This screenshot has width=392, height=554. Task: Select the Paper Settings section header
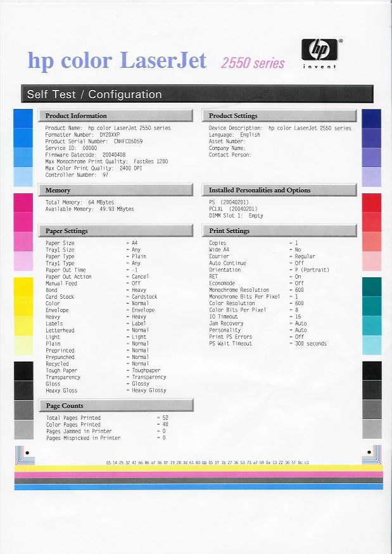click(116, 230)
